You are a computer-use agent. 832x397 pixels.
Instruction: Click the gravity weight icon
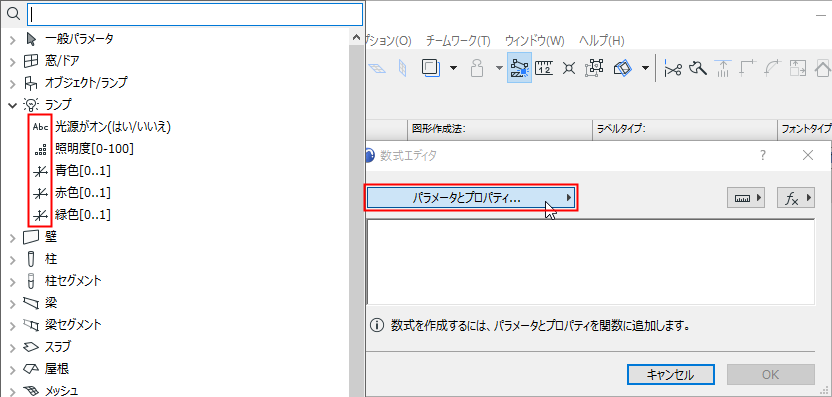(478, 68)
